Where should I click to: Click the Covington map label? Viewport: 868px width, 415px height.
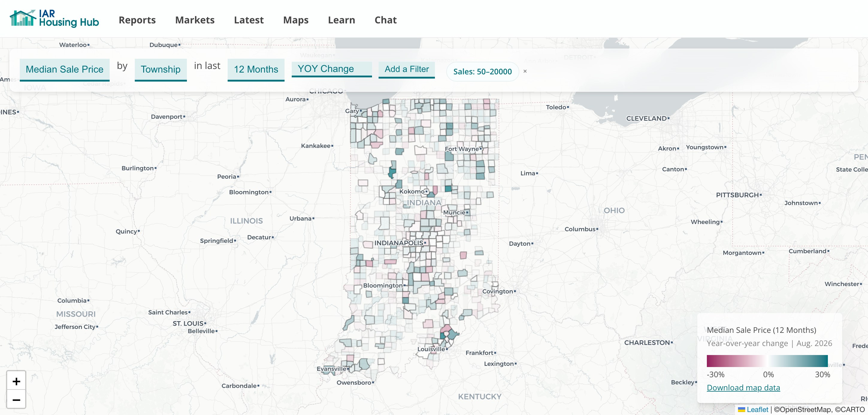pyautogui.click(x=497, y=291)
